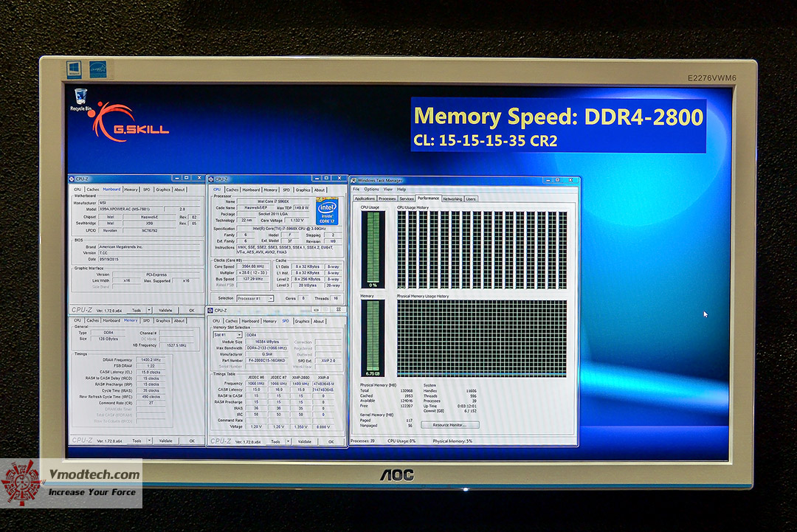797x532 pixels.
Task: Click Validate in the SPD CPU-Z window
Action: [x=305, y=441]
